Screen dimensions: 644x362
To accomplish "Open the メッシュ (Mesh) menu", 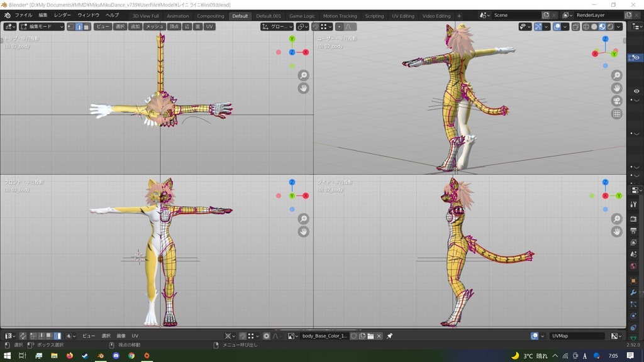I will (155, 26).
